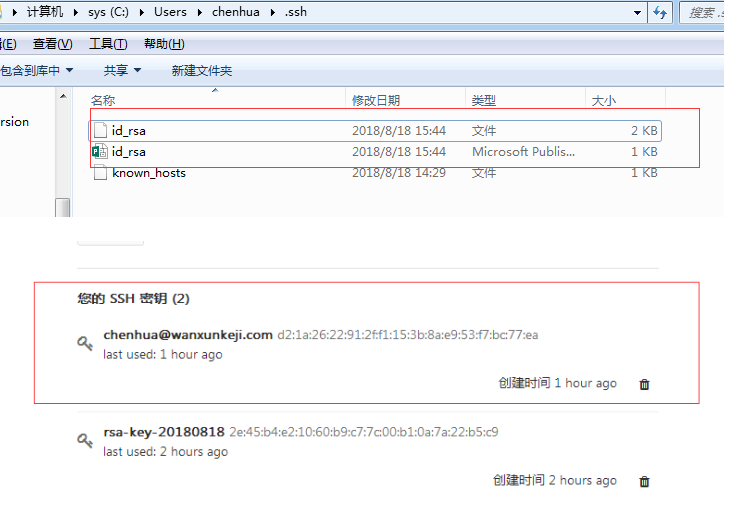Click the fingerprint text starting 2e:45:b4
The height and width of the screenshot is (530, 733).
tap(364, 432)
